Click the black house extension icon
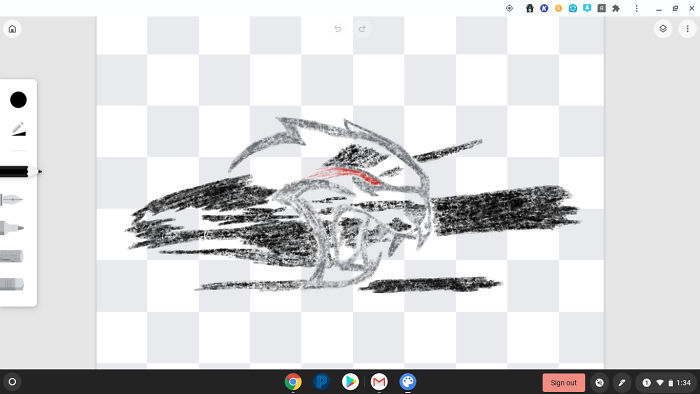Viewport: 700px width, 394px height. pyautogui.click(x=529, y=8)
